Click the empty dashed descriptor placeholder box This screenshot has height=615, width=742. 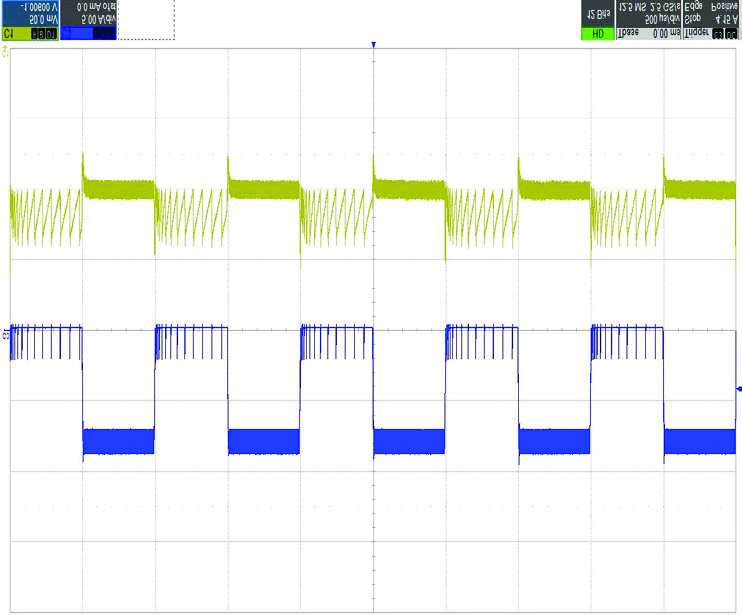pos(146,20)
